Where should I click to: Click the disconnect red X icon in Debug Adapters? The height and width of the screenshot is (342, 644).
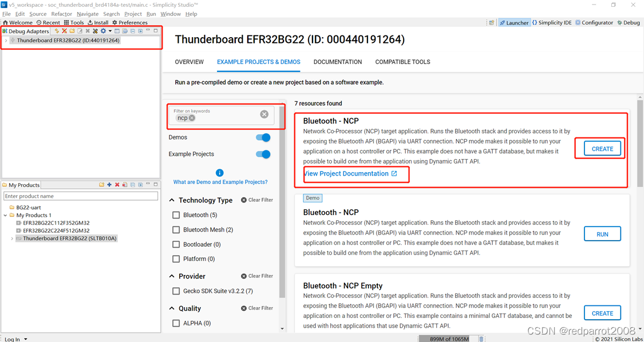64,31
